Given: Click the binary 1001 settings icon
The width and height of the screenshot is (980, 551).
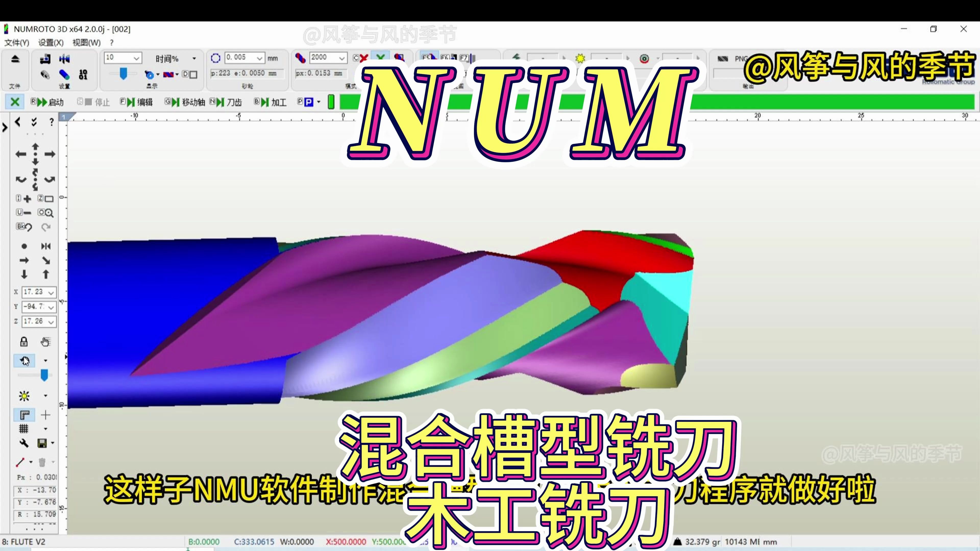Looking at the screenshot, I should 83,74.
